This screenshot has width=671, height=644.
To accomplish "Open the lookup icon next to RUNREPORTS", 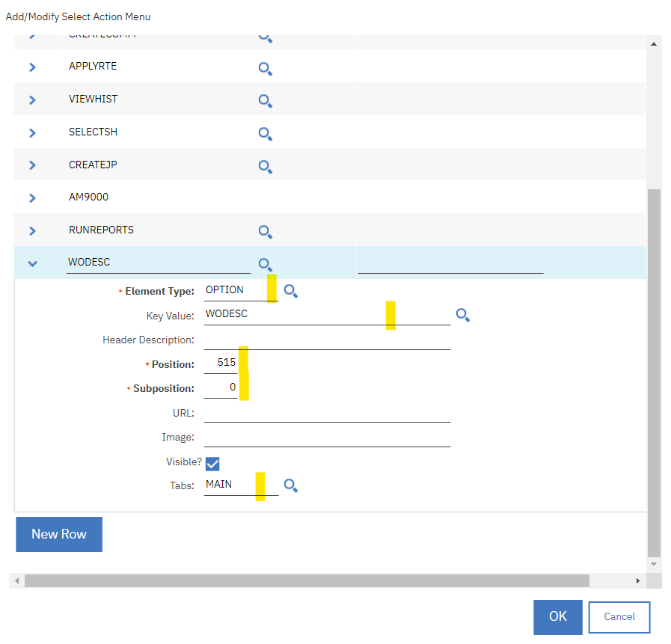I will [x=265, y=232].
